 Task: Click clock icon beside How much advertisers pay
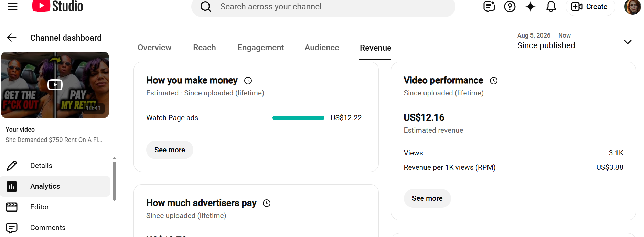[267, 203]
